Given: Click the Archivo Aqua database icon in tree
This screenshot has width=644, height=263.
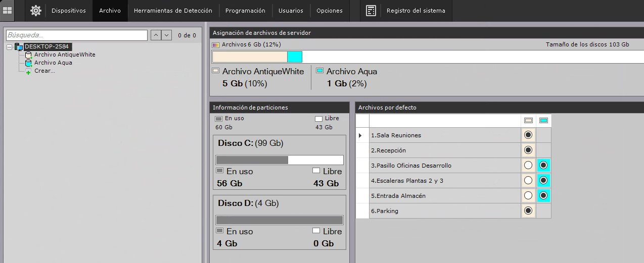Looking at the screenshot, I should pyautogui.click(x=29, y=63).
